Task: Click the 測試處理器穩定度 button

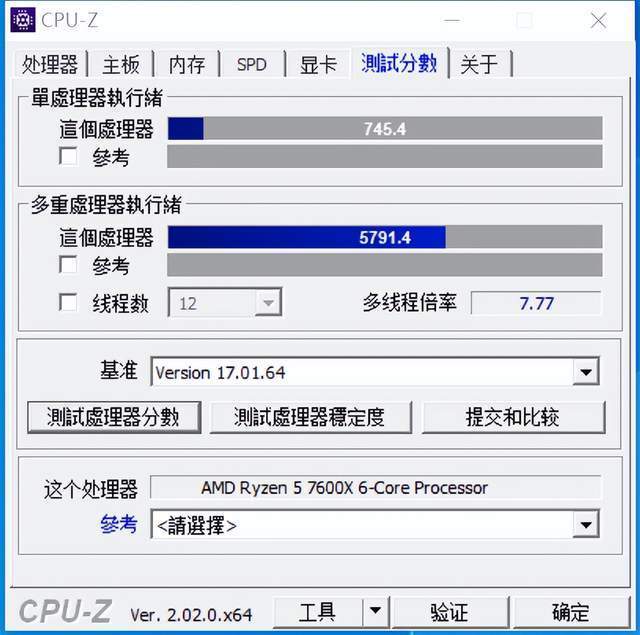Action: [310, 417]
